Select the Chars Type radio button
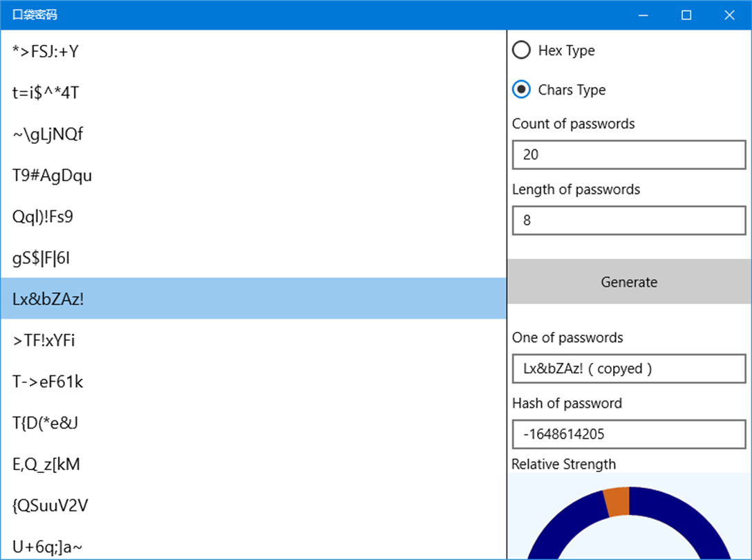The height and width of the screenshot is (560, 752). (521, 90)
